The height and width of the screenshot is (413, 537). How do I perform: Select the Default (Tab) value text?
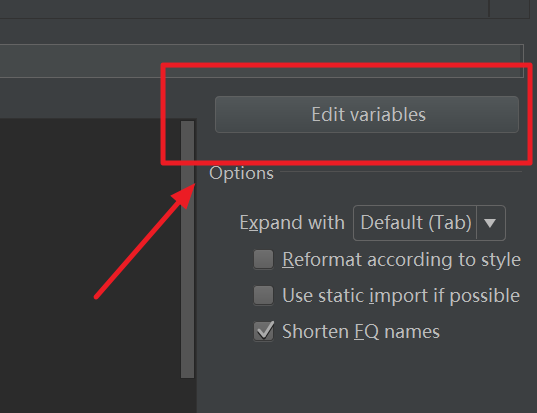(x=416, y=223)
